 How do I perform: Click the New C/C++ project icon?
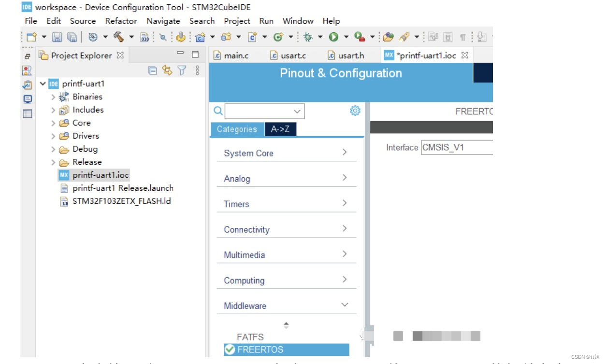[201, 37]
